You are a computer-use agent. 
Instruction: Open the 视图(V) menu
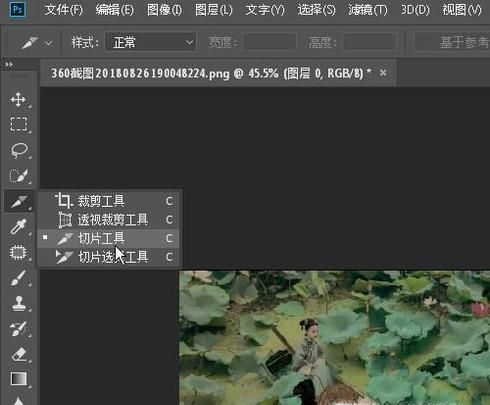462,10
